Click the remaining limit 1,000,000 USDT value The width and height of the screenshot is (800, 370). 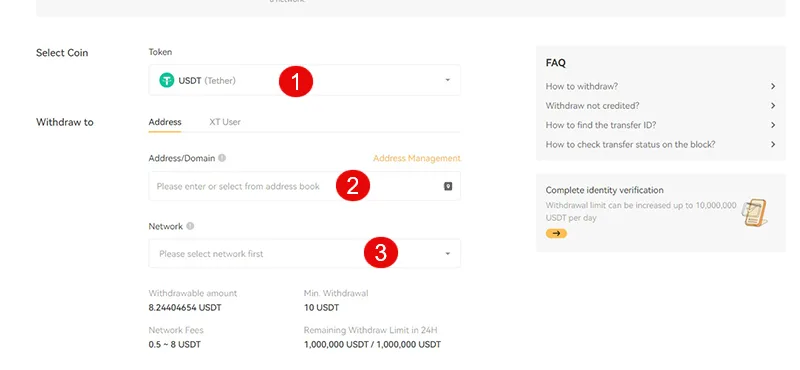click(372, 344)
